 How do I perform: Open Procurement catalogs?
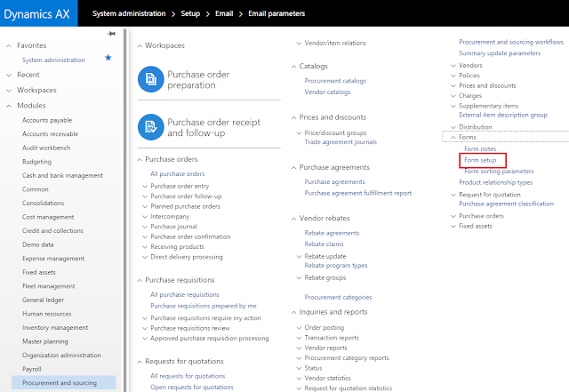coord(335,81)
